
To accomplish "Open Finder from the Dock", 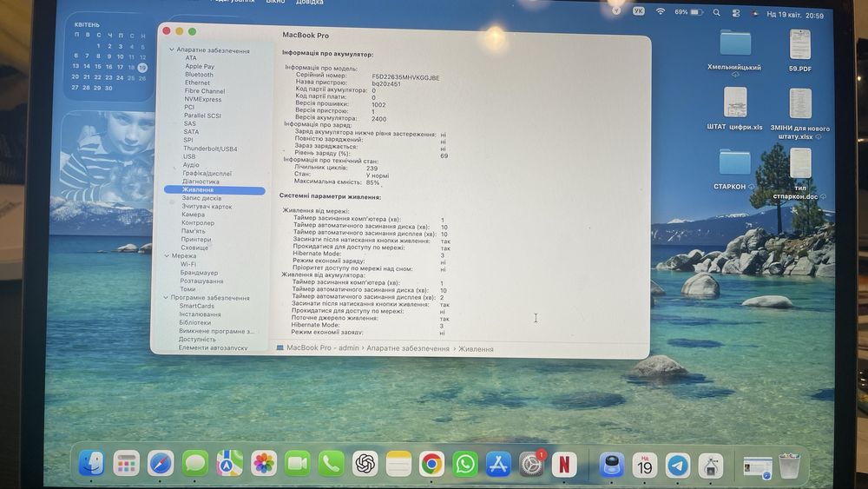I will [x=91, y=463].
